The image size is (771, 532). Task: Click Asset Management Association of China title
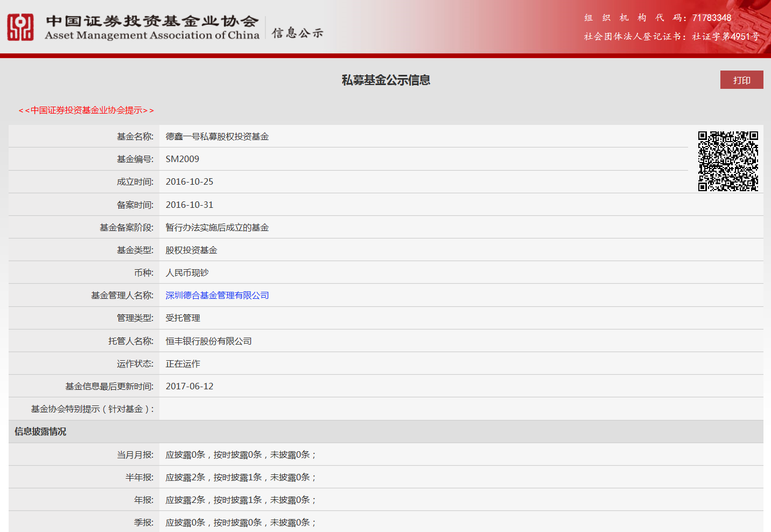(152, 35)
